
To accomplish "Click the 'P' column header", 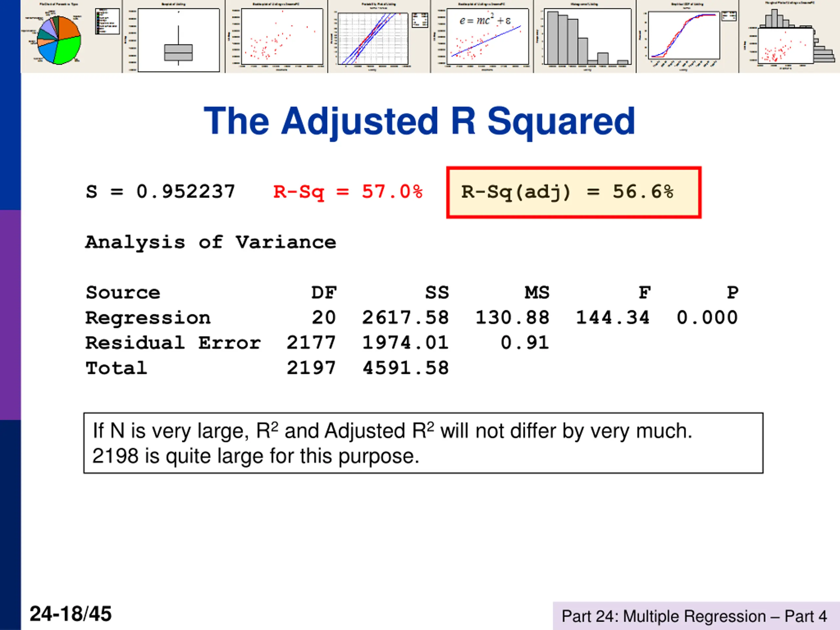I will pyautogui.click(x=732, y=293).
